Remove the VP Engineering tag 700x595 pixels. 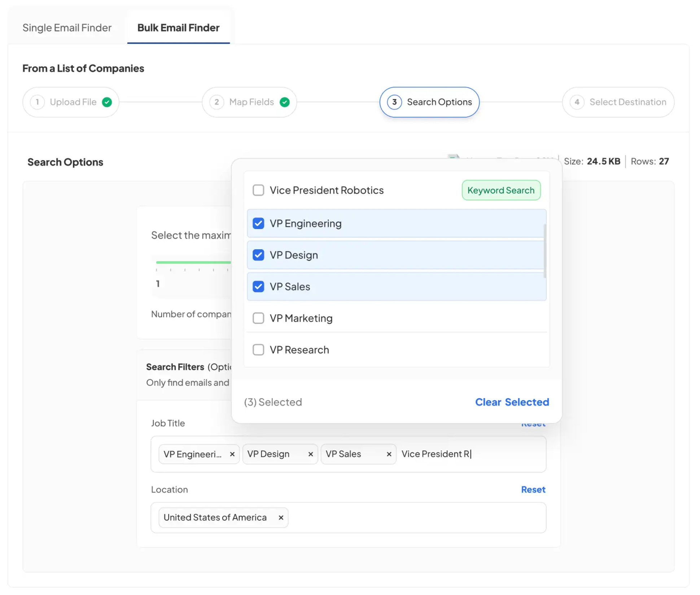[x=232, y=454]
